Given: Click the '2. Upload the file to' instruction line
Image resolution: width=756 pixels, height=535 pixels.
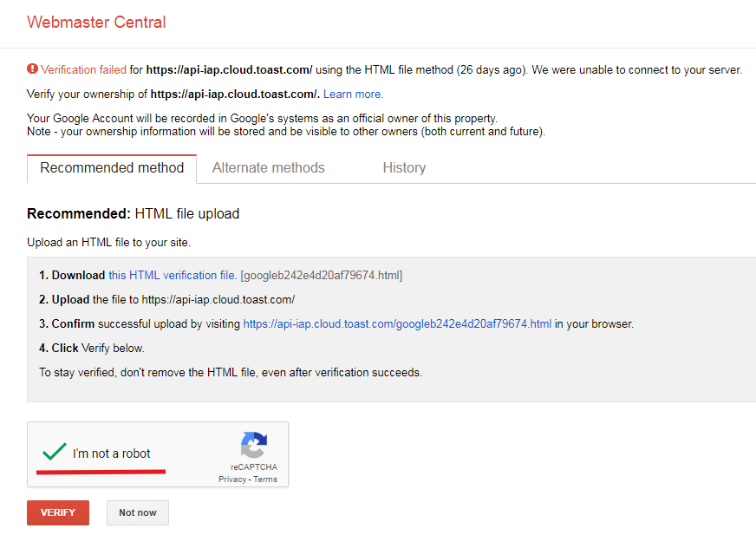Looking at the screenshot, I should click(166, 299).
